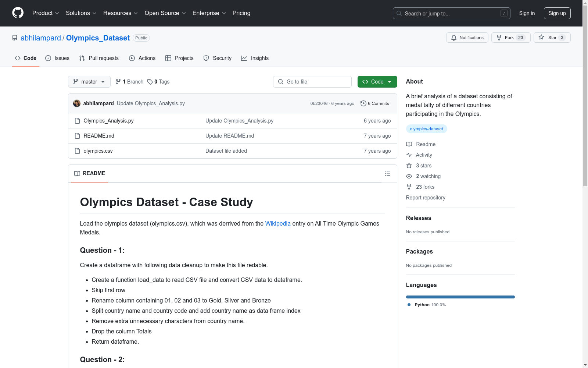
Task: View the 1 Branch link
Action: click(x=129, y=82)
